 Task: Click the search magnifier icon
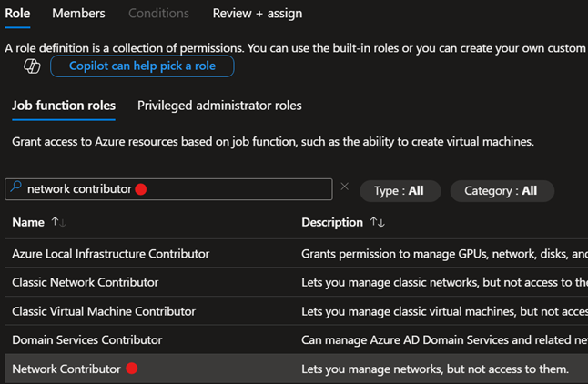coord(15,187)
